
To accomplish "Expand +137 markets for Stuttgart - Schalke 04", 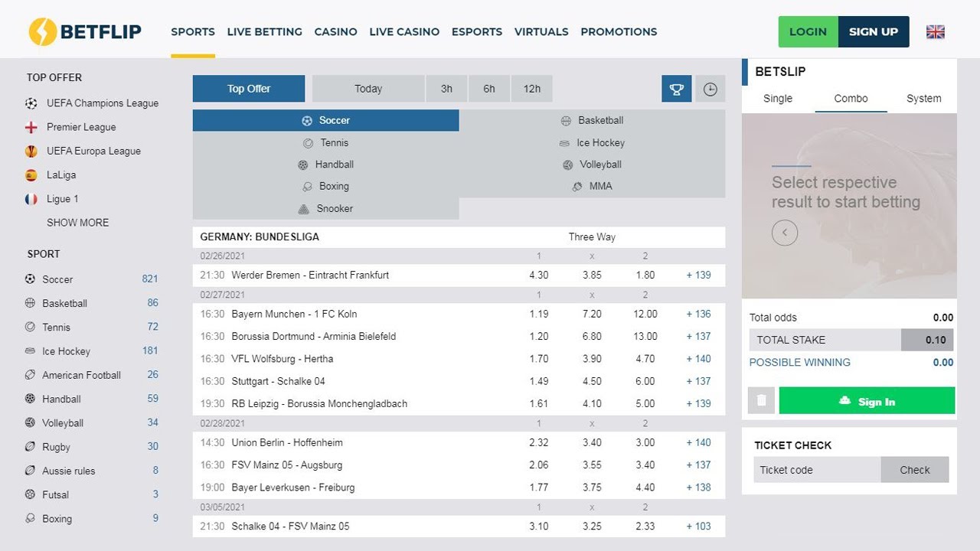I will coord(698,381).
